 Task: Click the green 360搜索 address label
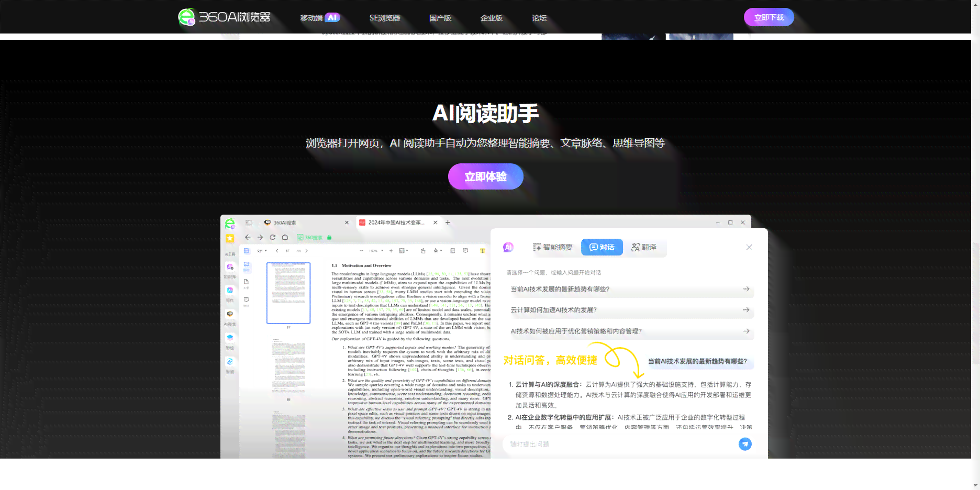click(x=315, y=238)
